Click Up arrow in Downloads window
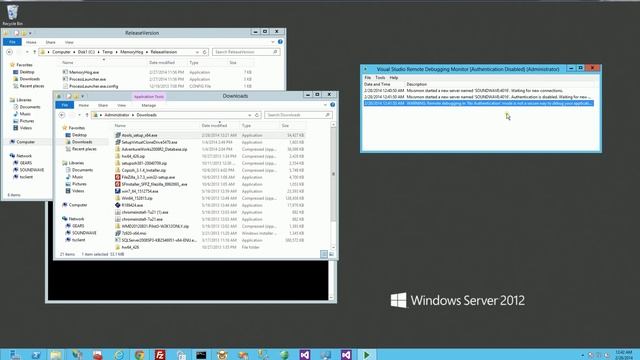Viewport: 640px width, 360px height. [x=87, y=115]
